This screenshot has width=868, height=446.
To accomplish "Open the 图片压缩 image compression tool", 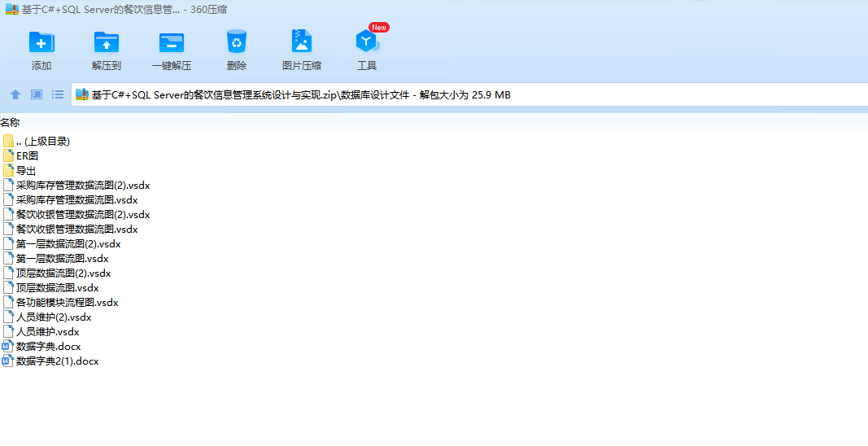I will point(302,42).
